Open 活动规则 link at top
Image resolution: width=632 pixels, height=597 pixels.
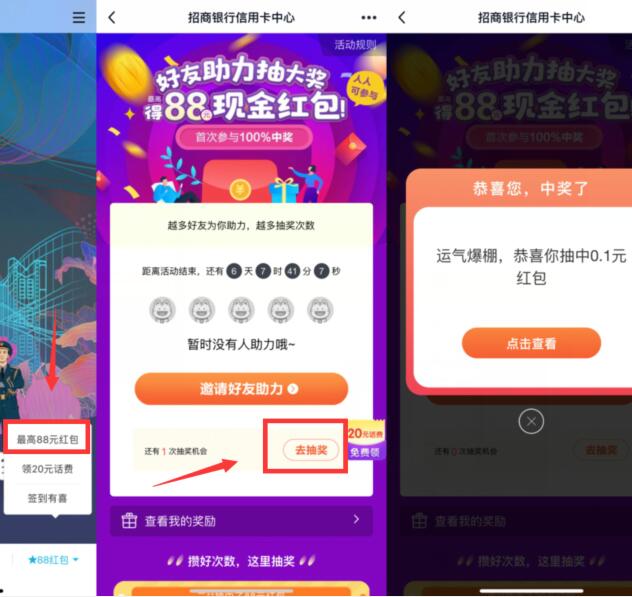click(355, 44)
